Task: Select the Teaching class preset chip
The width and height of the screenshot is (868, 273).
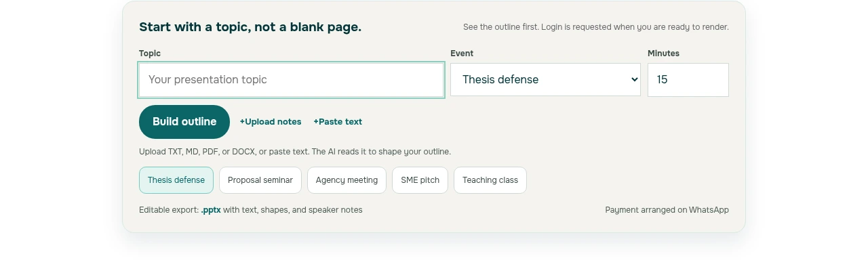Action: pyautogui.click(x=490, y=180)
